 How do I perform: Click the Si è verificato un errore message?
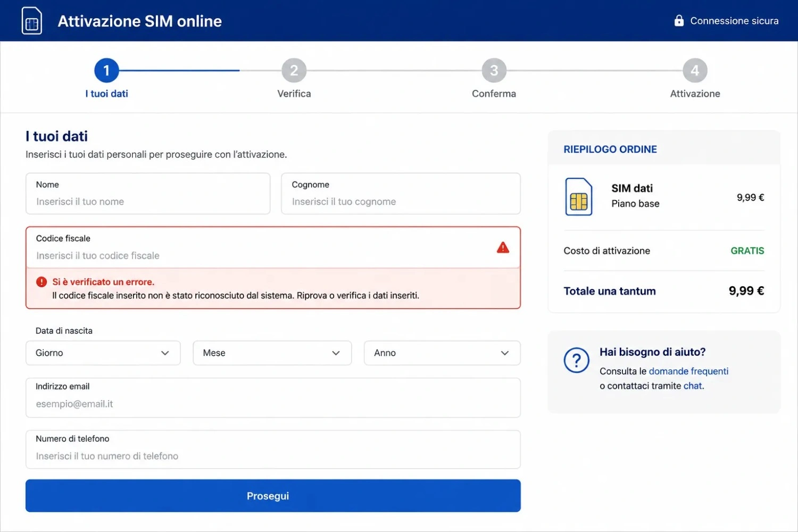pos(103,282)
